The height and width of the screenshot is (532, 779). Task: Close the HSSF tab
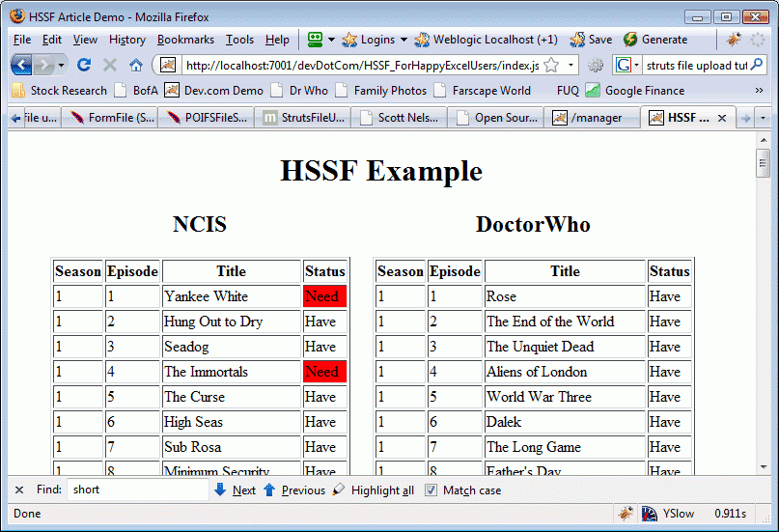722,118
